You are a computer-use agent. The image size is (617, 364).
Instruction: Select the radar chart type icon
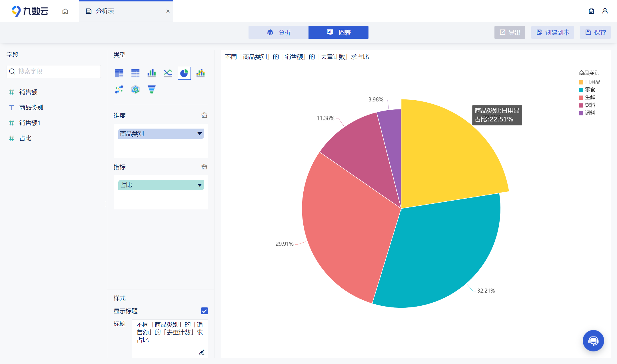135,89
